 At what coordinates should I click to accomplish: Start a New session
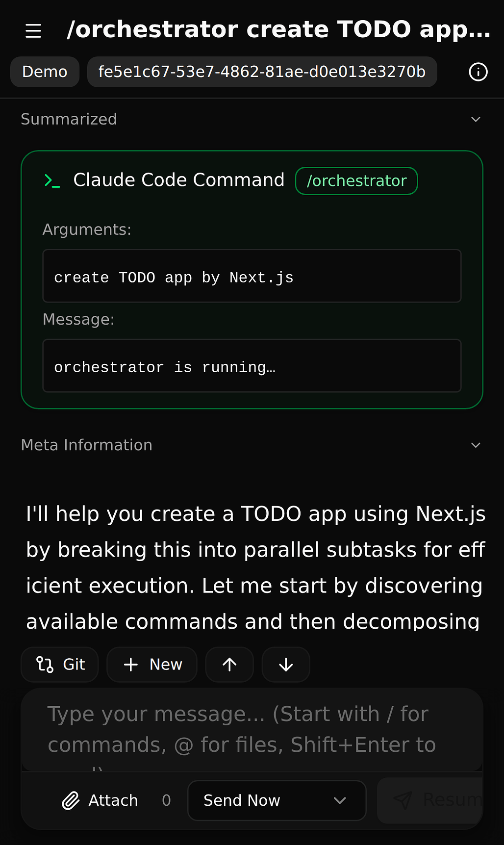[152, 665]
